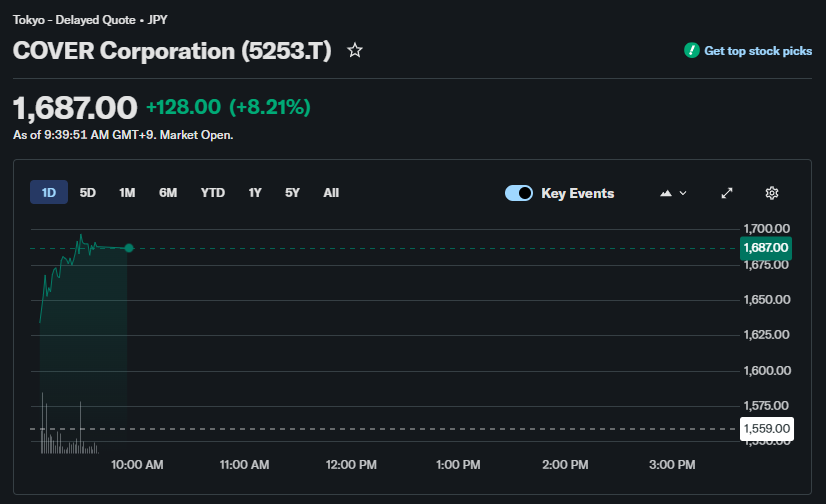Click the 1,700.00 y-axis label
This screenshot has width=826, height=504.
point(766,229)
